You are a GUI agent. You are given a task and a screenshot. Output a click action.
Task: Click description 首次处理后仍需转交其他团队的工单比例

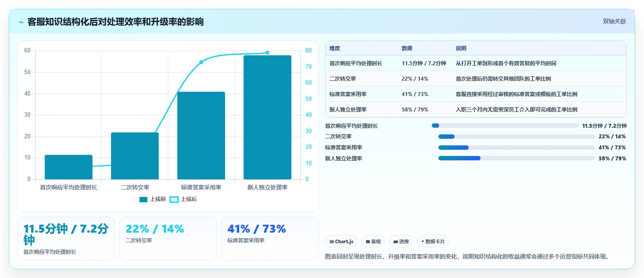(x=503, y=79)
